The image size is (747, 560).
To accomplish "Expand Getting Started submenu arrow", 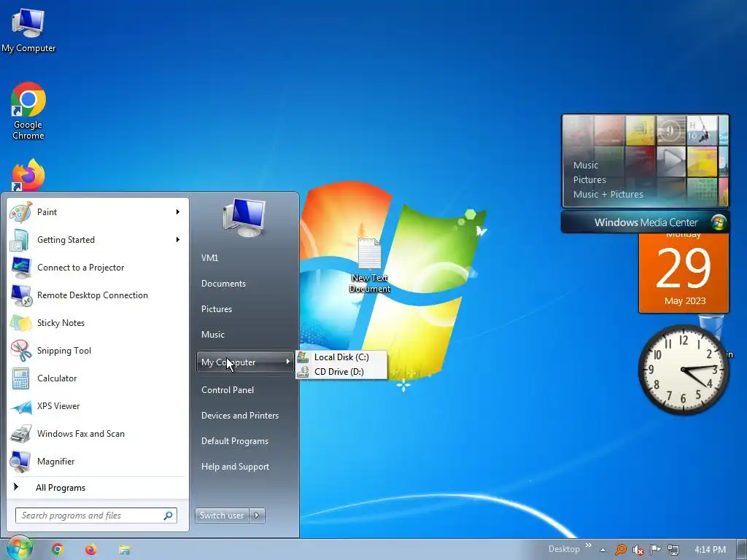I will [x=178, y=239].
